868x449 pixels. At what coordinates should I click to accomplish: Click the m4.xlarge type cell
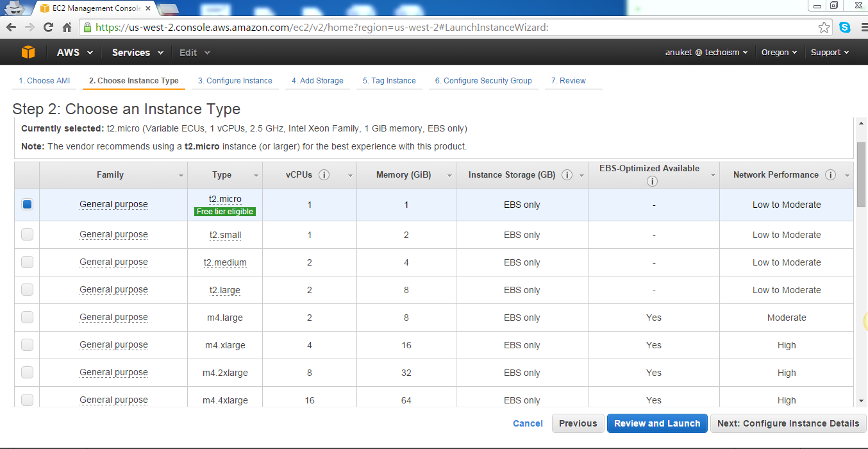coord(225,345)
